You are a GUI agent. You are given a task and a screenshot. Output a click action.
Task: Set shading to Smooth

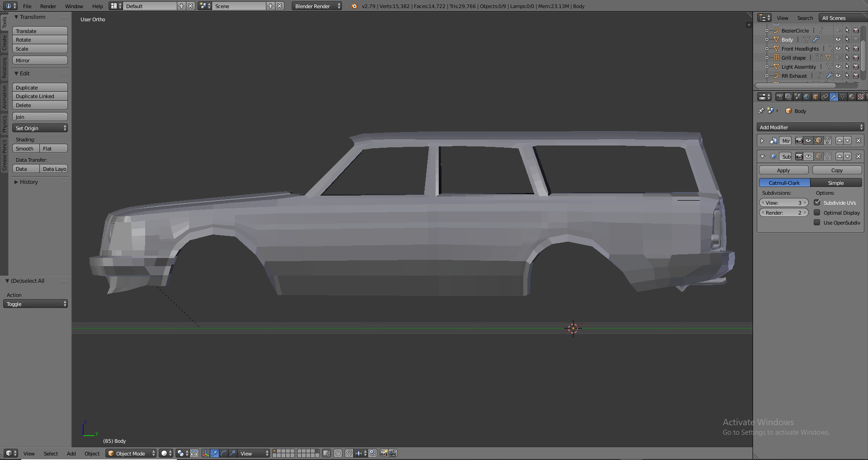tap(26, 149)
